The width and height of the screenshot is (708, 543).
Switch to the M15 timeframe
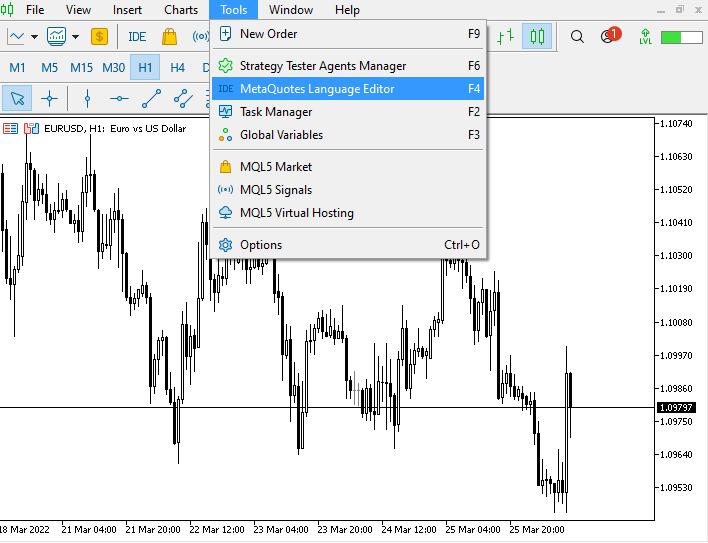[81, 68]
